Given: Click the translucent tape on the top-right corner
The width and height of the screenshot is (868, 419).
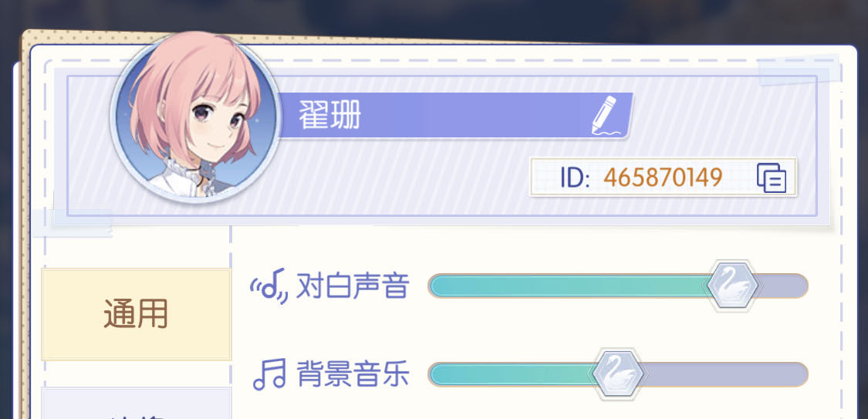Looking at the screenshot, I should [x=799, y=69].
